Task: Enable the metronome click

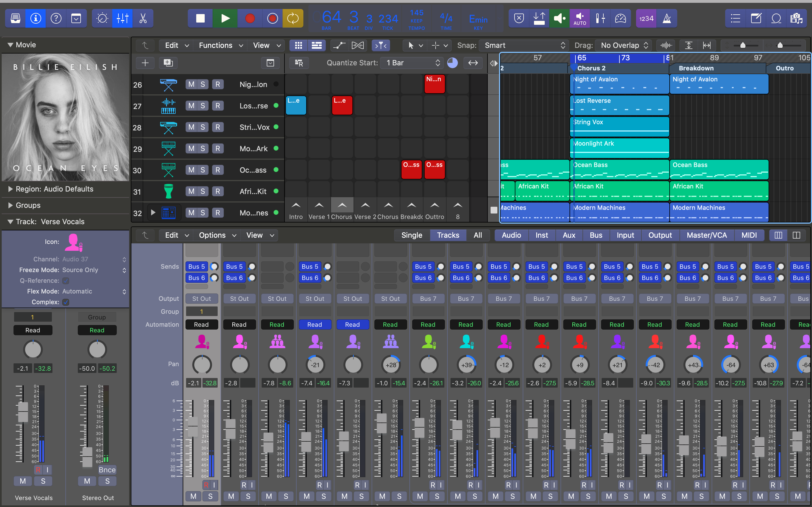Action: point(667,18)
